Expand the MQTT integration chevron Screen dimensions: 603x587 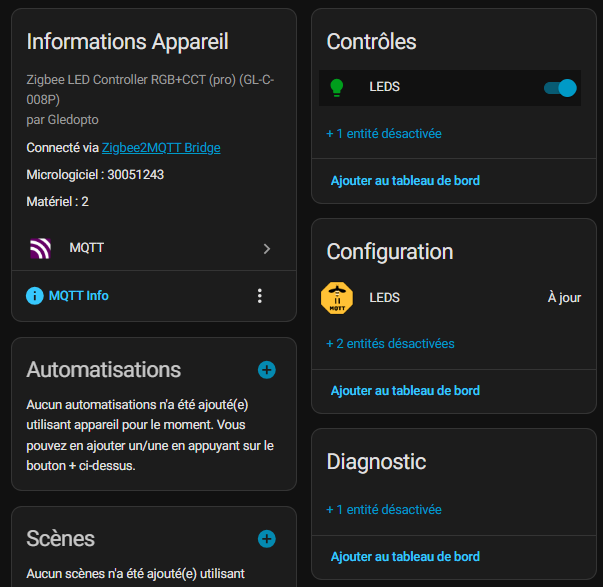click(267, 248)
